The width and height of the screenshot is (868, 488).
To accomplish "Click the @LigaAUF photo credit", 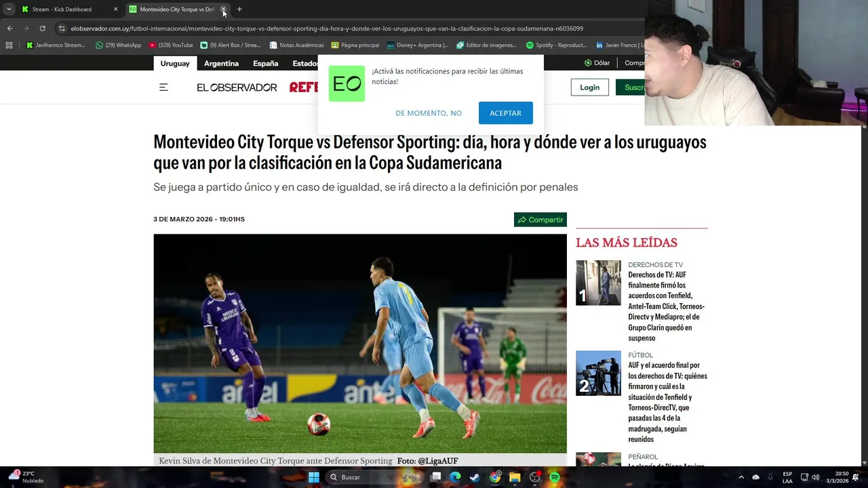I will pyautogui.click(x=437, y=461).
